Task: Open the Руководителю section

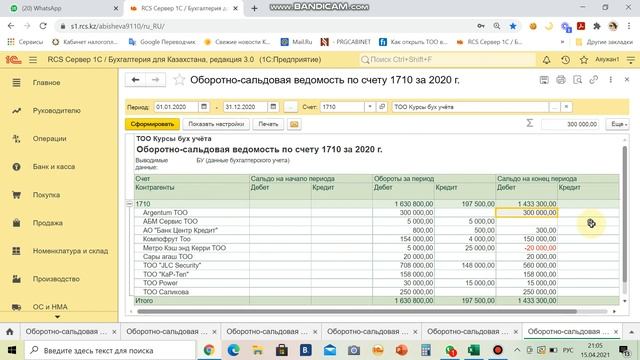Action: point(56,111)
